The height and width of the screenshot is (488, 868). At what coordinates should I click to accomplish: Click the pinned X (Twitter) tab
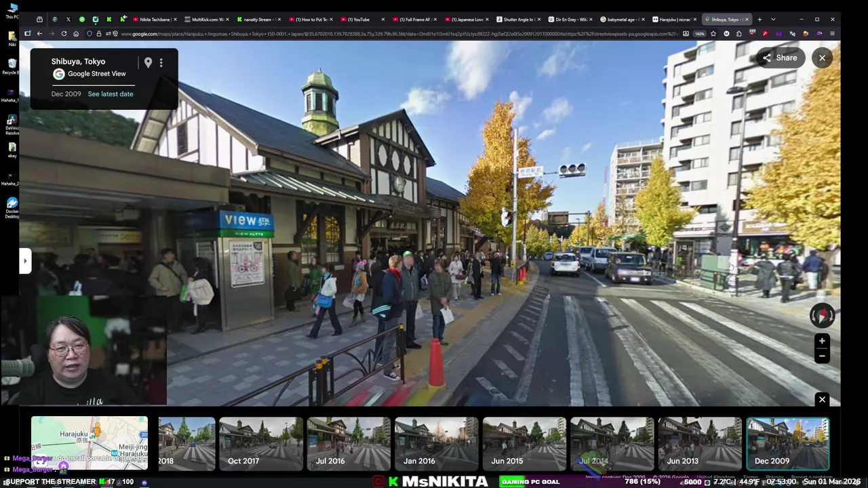pyautogui.click(x=68, y=19)
